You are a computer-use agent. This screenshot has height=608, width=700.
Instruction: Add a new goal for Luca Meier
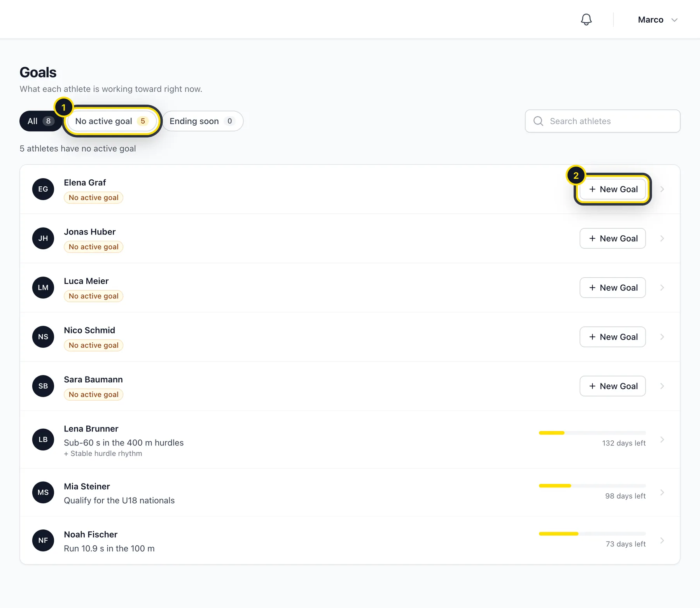coord(612,287)
